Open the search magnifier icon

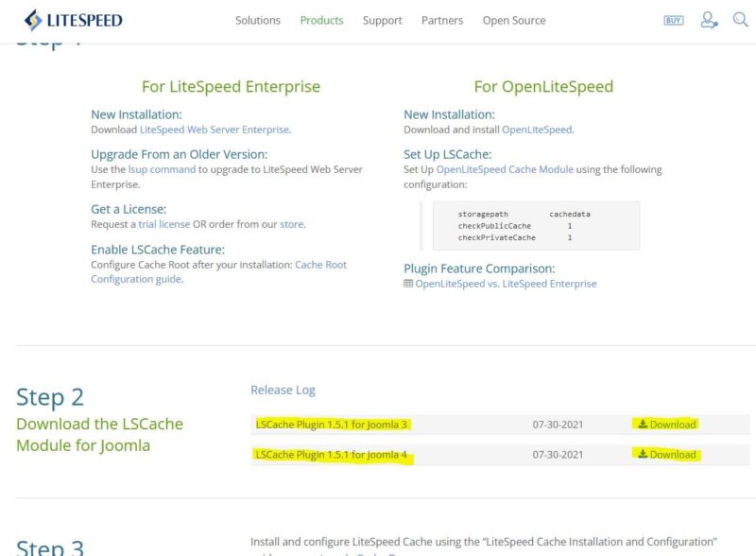tap(740, 20)
